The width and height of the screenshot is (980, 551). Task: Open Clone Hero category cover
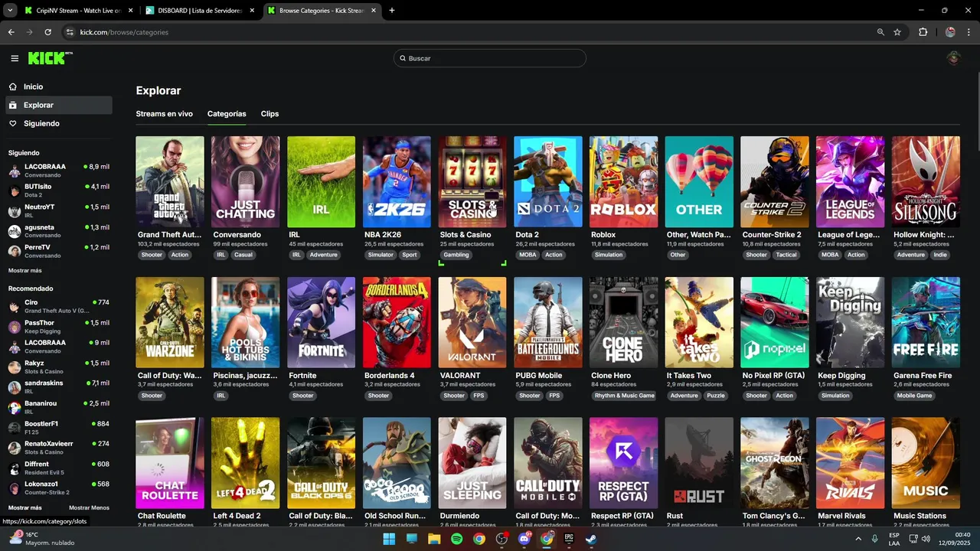(x=623, y=322)
